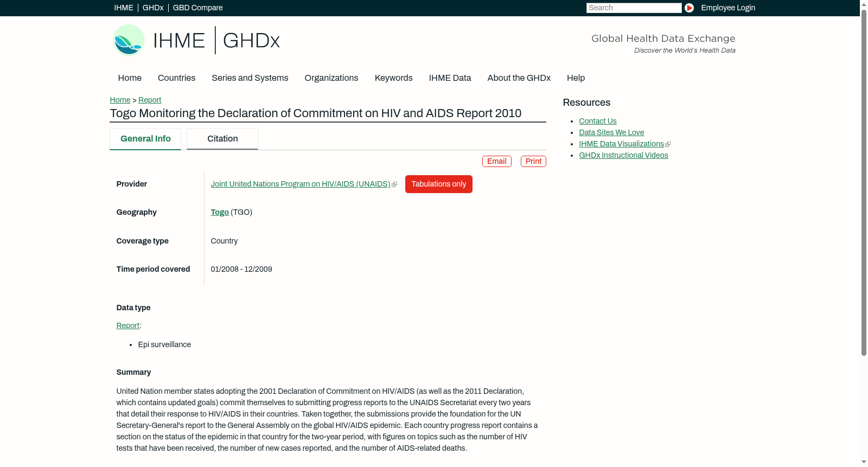Image resolution: width=868 pixels, height=467 pixels.
Task: Click the Print button
Action: point(533,161)
